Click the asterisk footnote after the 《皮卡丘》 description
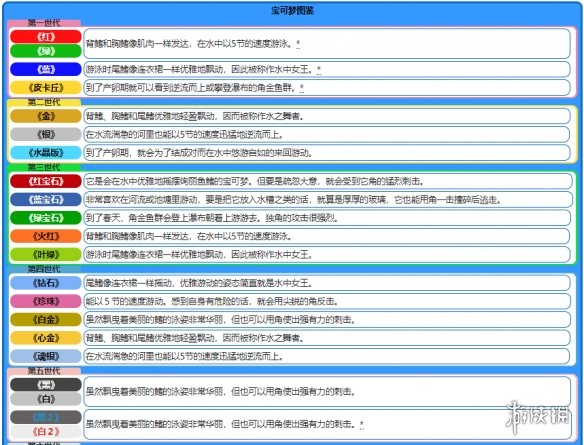 [302, 87]
